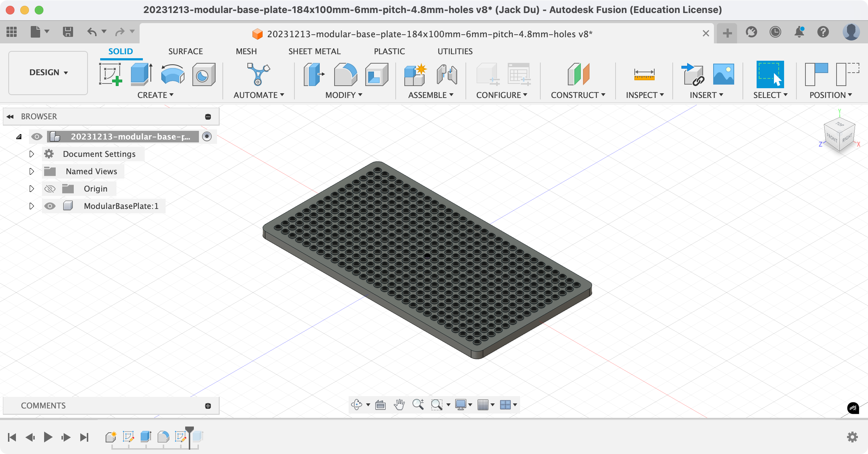Show the hidden Origin folder
This screenshot has width=868, height=454.
coord(50,189)
